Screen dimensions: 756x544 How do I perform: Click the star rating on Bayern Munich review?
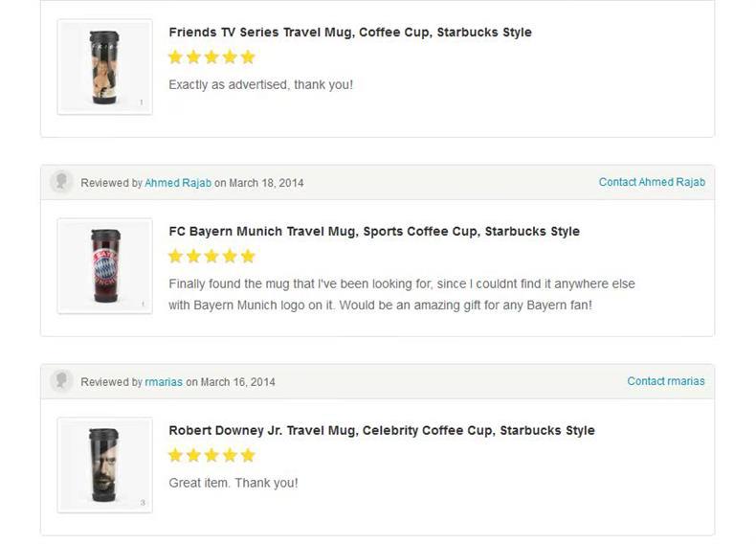(x=211, y=257)
